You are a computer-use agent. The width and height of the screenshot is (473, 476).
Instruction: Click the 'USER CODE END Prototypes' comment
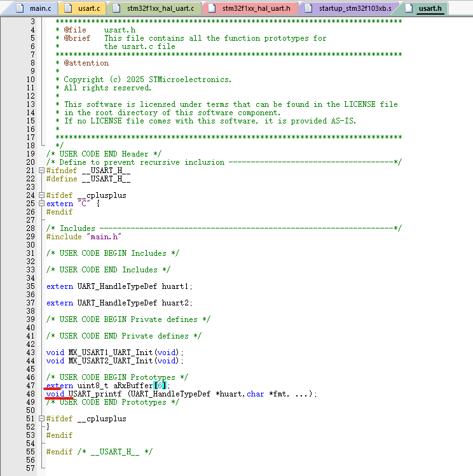pos(113,402)
